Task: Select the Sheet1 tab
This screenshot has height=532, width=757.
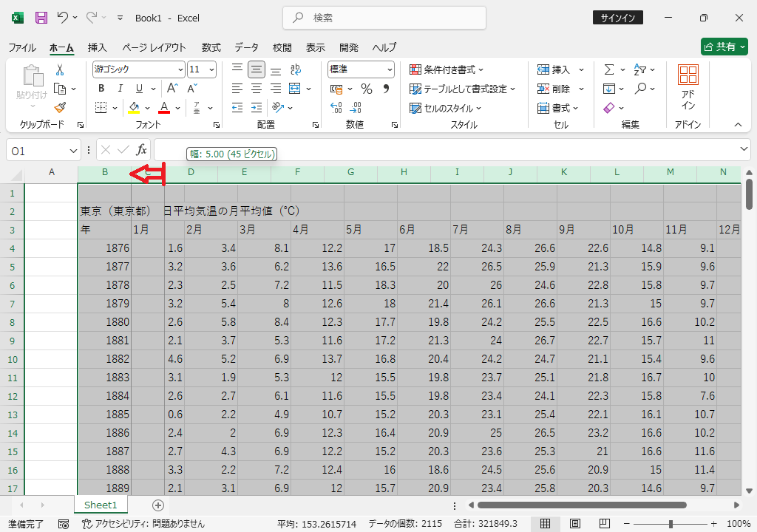Action: pos(101,505)
